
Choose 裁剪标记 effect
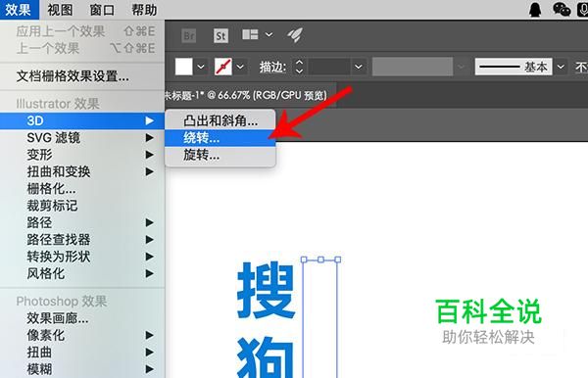click(82, 206)
